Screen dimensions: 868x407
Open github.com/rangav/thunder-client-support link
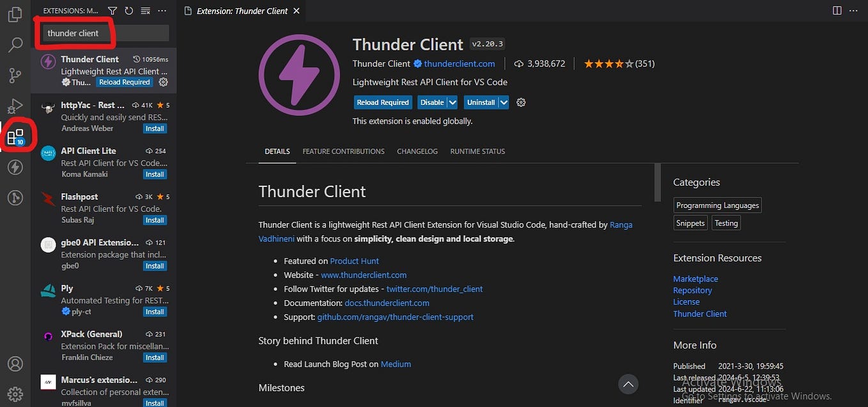click(396, 317)
